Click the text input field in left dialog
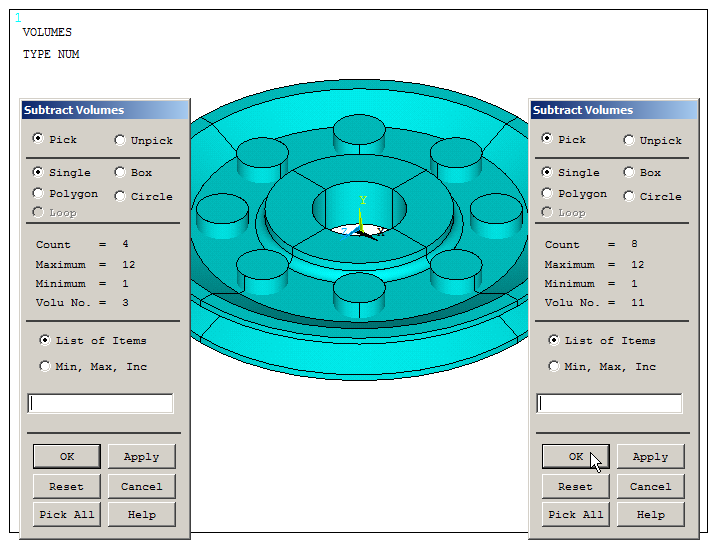Image resolution: width=720 pixels, height=546 pixels. coord(101,403)
